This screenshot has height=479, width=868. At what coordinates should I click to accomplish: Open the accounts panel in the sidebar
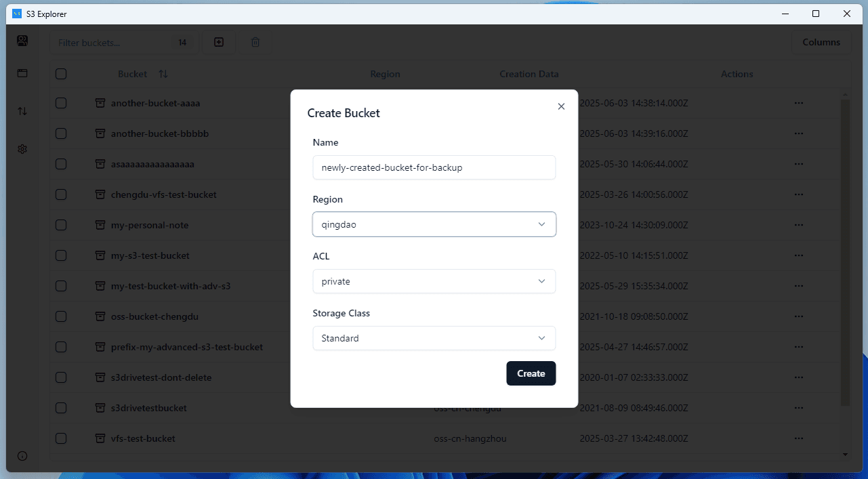click(x=22, y=41)
